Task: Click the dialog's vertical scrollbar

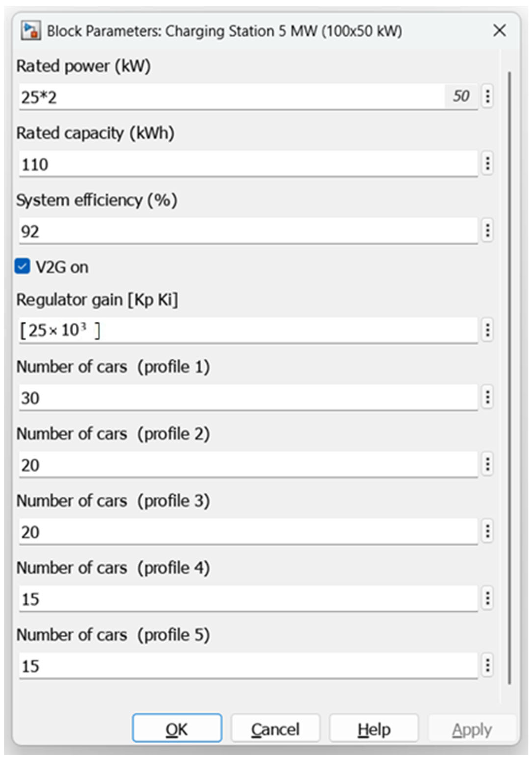Action: click(x=509, y=378)
